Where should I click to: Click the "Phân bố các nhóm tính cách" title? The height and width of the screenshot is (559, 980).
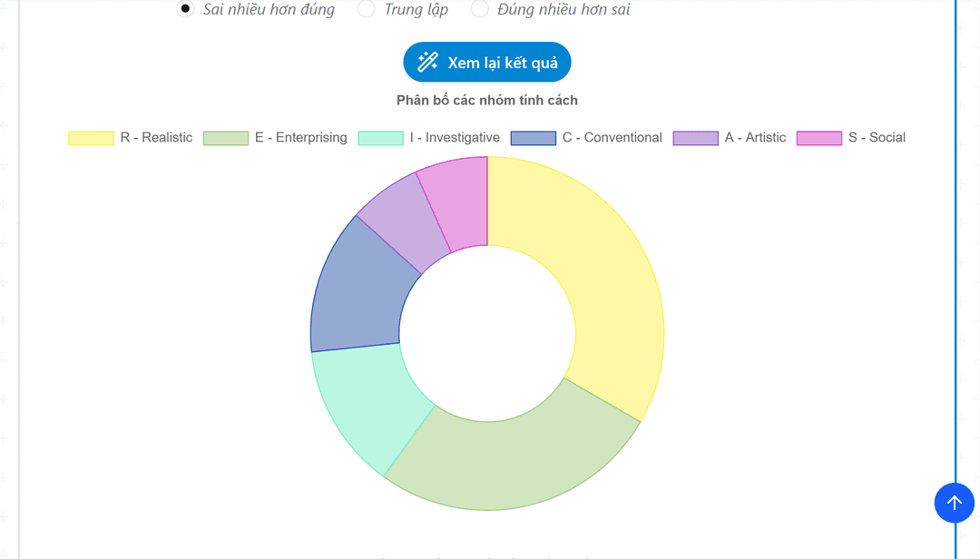click(x=487, y=100)
